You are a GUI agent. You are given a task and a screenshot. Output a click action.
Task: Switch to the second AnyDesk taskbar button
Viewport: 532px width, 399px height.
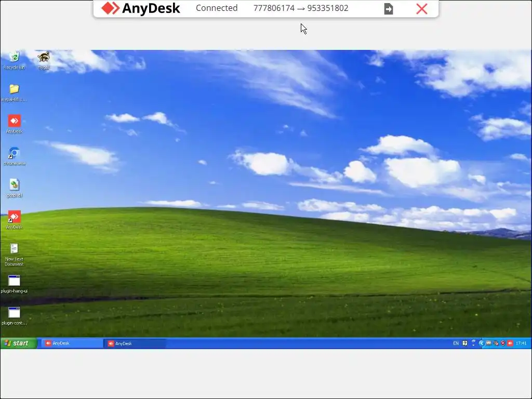(x=136, y=343)
